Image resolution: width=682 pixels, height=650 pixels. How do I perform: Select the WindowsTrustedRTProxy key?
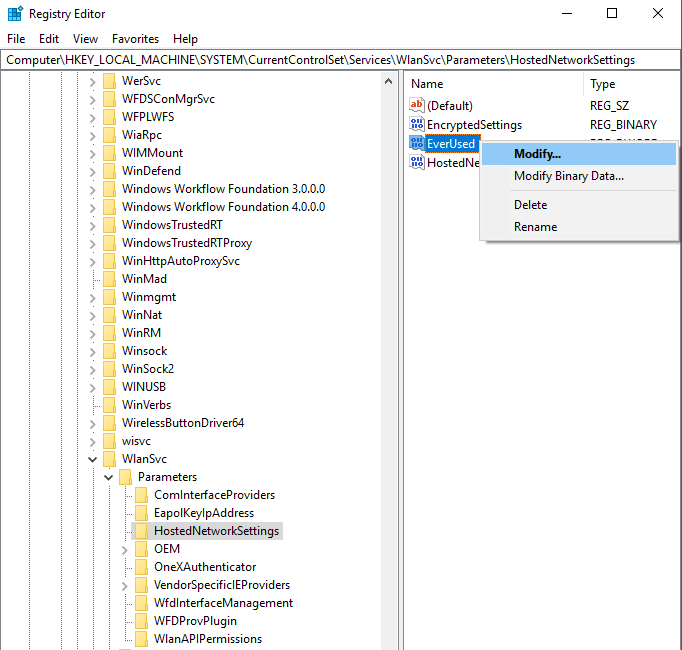[187, 243]
